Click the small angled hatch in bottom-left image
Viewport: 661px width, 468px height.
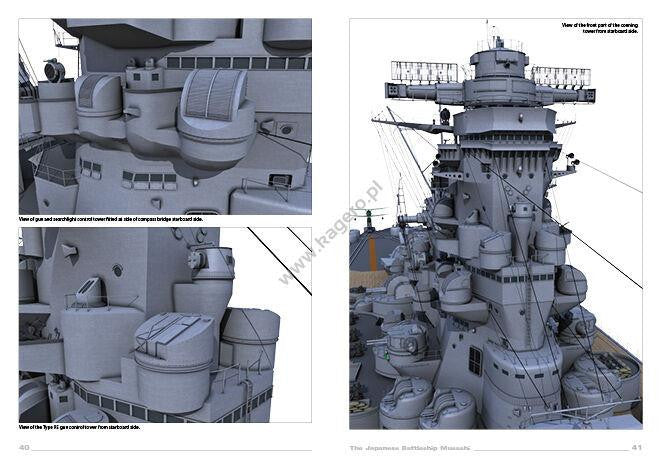click(x=90, y=290)
